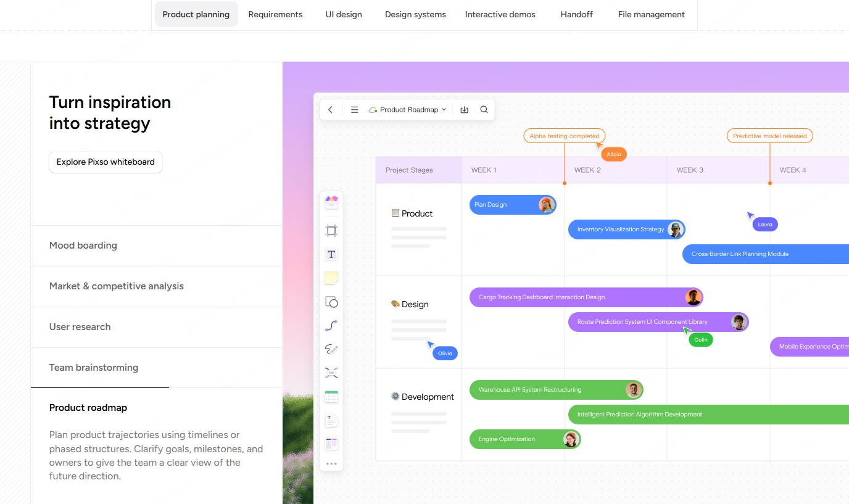
Task: Expand Market & competitive analysis section
Action: tap(157, 286)
